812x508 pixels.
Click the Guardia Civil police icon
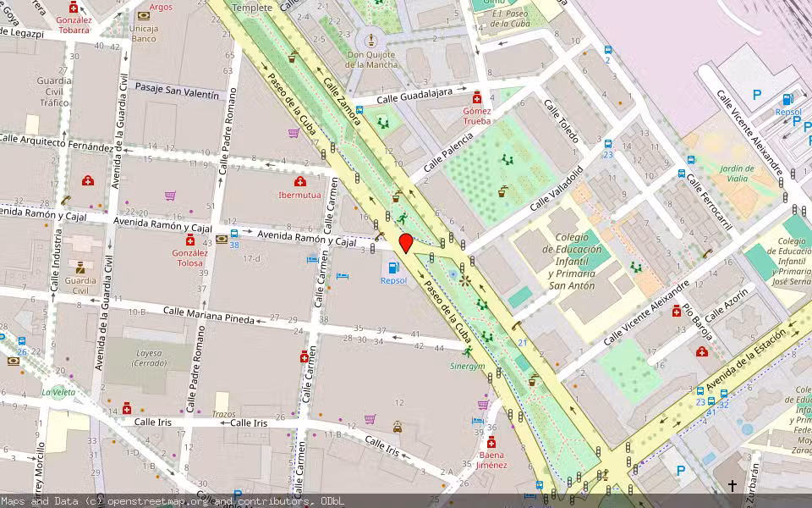pyautogui.click(x=80, y=268)
